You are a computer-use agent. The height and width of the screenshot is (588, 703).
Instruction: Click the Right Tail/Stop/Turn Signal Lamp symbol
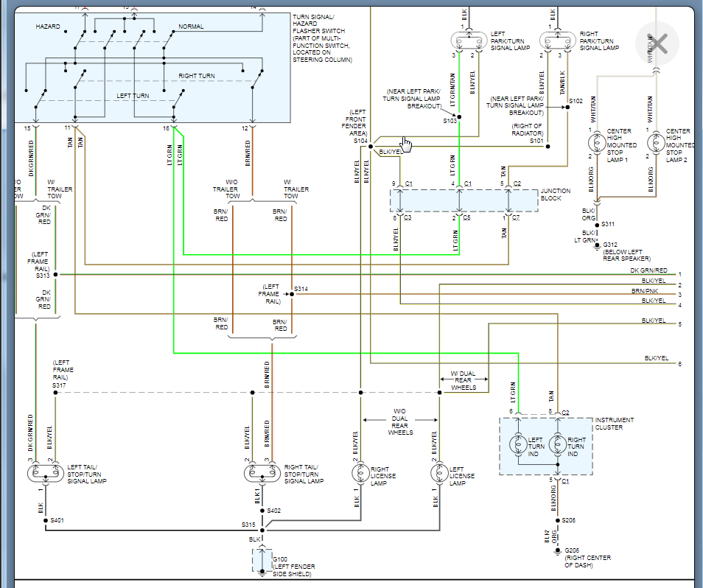coord(262,473)
